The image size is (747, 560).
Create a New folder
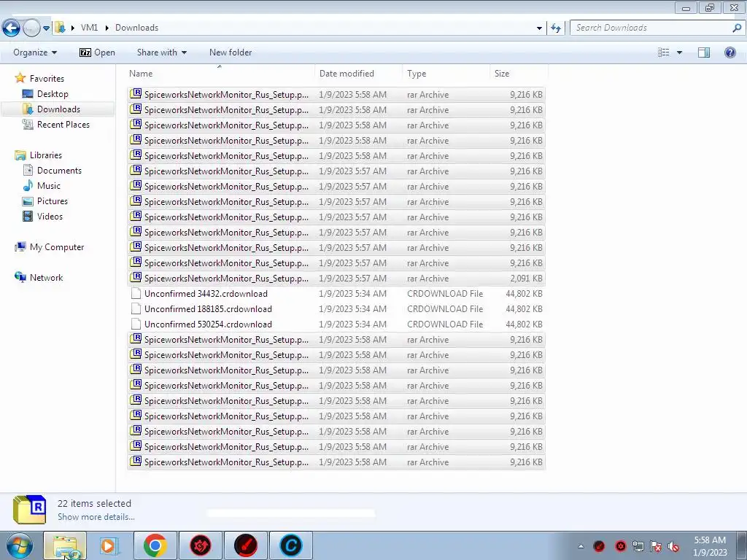point(231,52)
